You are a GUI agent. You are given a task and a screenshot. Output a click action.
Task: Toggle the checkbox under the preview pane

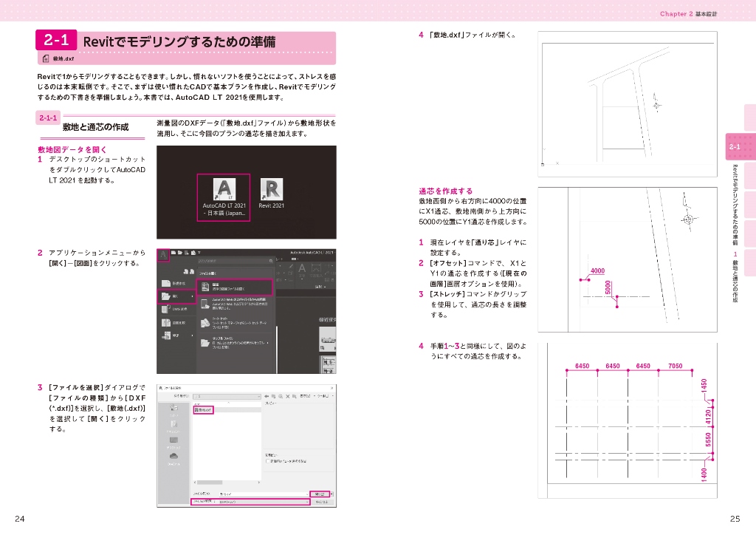tap(267, 461)
